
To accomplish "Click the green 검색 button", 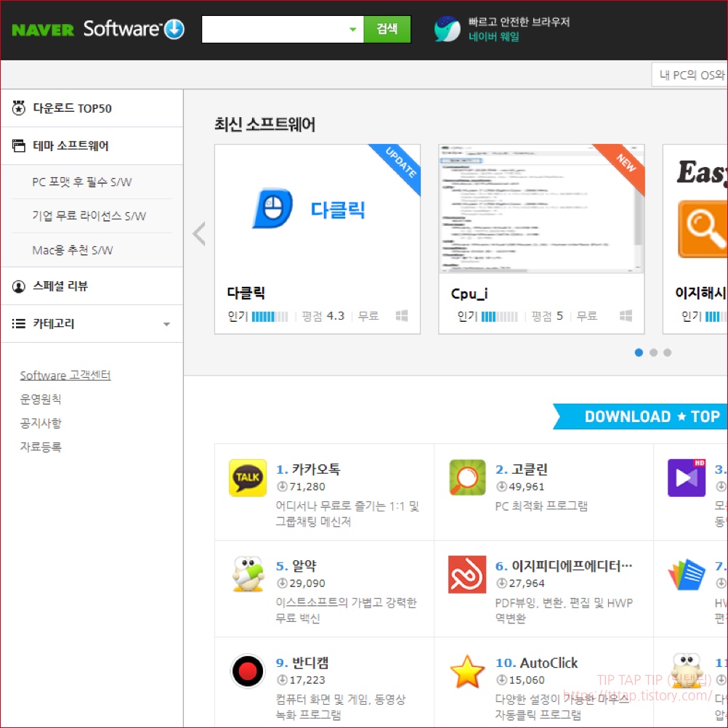I will click(x=387, y=29).
